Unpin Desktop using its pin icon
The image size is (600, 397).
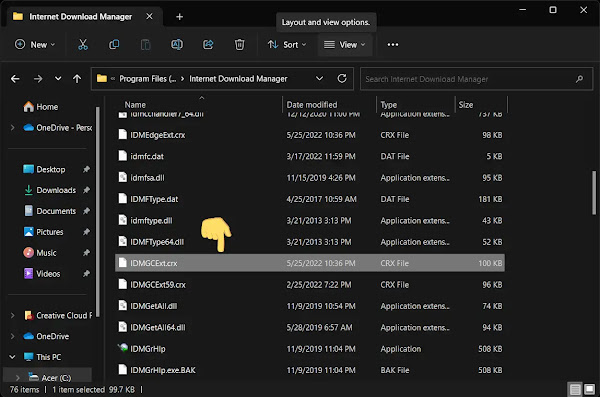pos(86,169)
